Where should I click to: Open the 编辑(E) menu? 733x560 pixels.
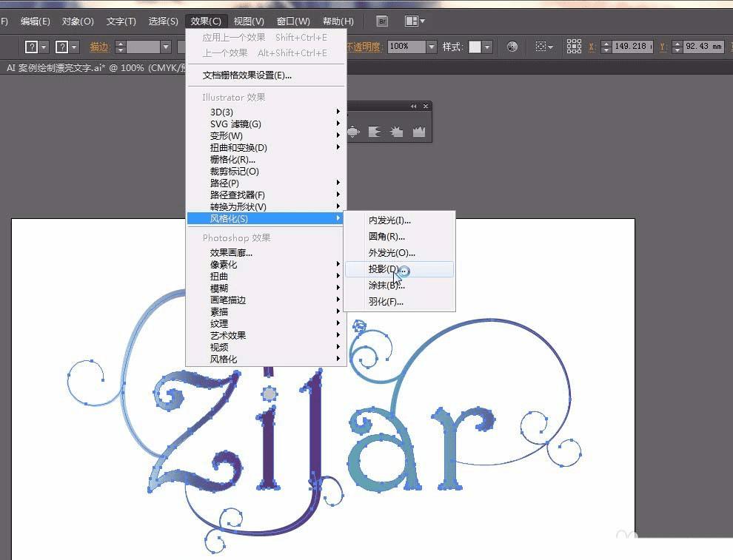pyautogui.click(x=35, y=21)
